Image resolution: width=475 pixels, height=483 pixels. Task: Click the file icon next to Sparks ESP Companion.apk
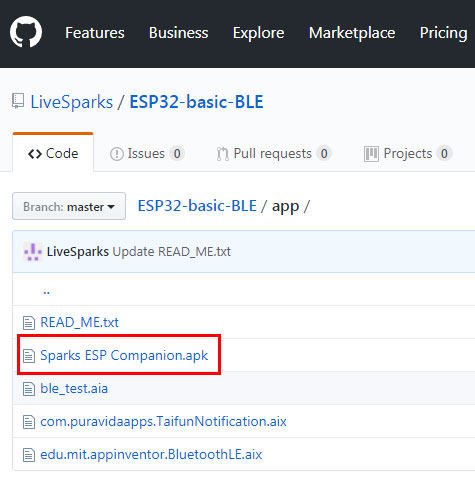pos(29,356)
